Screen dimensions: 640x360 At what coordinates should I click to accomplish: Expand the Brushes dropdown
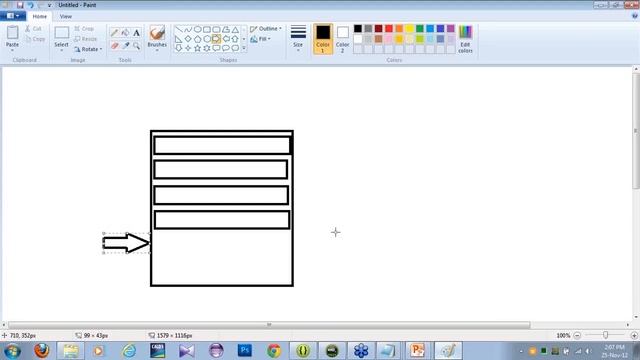(157, 50)
